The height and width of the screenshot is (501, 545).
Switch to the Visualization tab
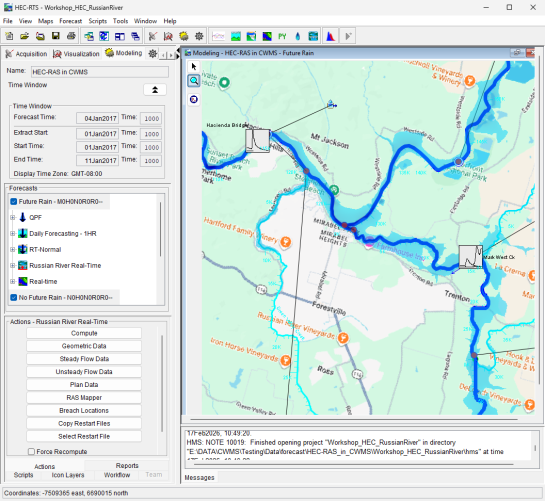[76, 54]
